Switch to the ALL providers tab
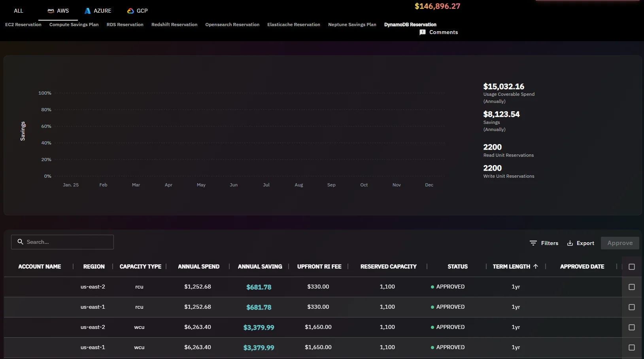 coord(19,11)
